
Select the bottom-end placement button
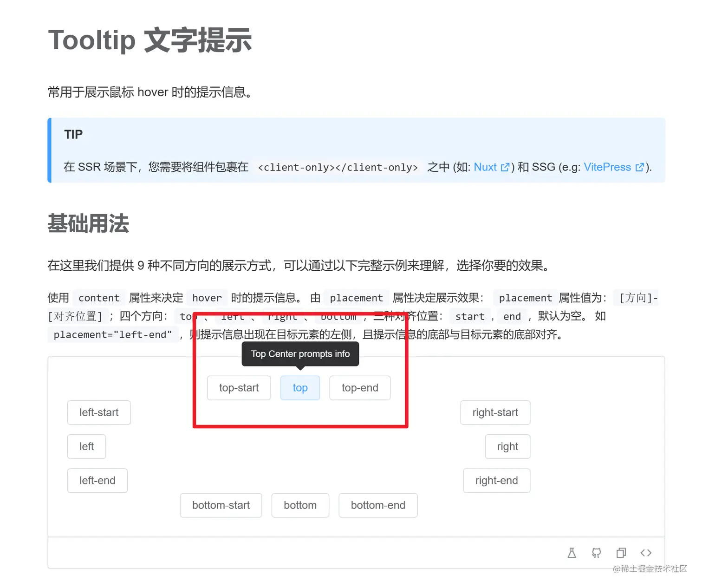[x=378, y=505]
